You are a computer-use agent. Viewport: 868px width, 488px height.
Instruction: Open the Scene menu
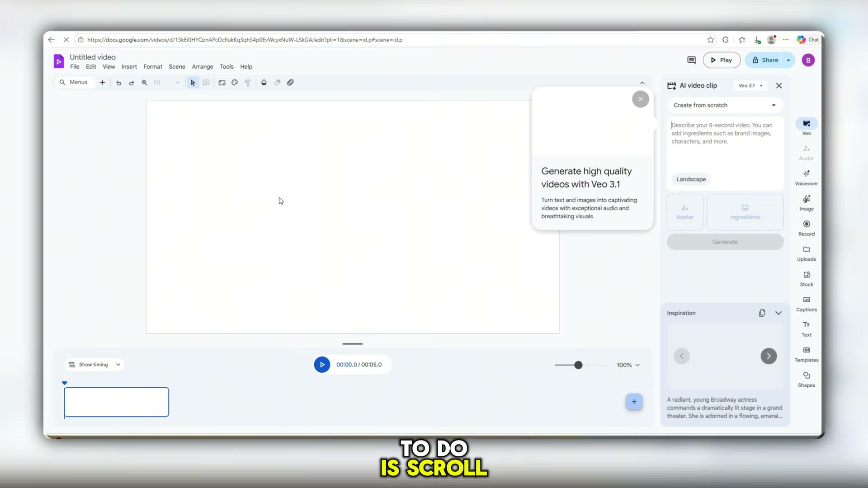[177, 66]
